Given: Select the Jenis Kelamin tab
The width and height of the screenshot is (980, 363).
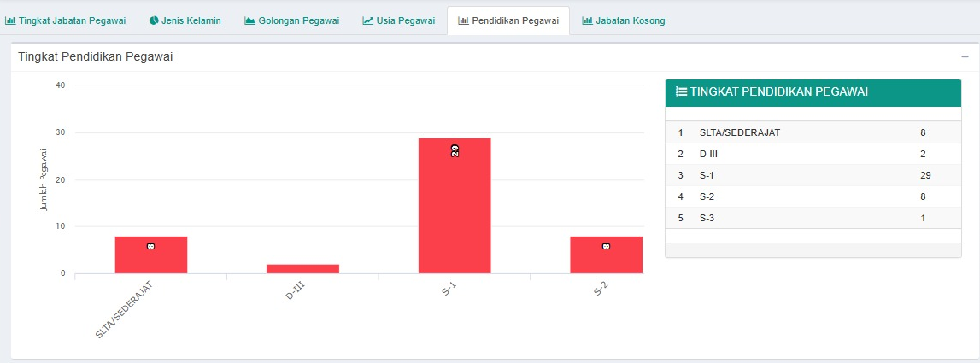Looking at the screenshot, I should click(x=191, y=20).
